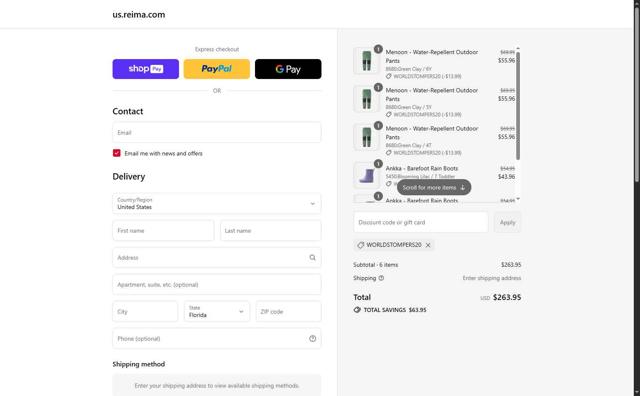Open Menoon pants Green Clay 6Y thumbnail
The width and height of the screenshot is (640, 396).
(x=366, y=60)
